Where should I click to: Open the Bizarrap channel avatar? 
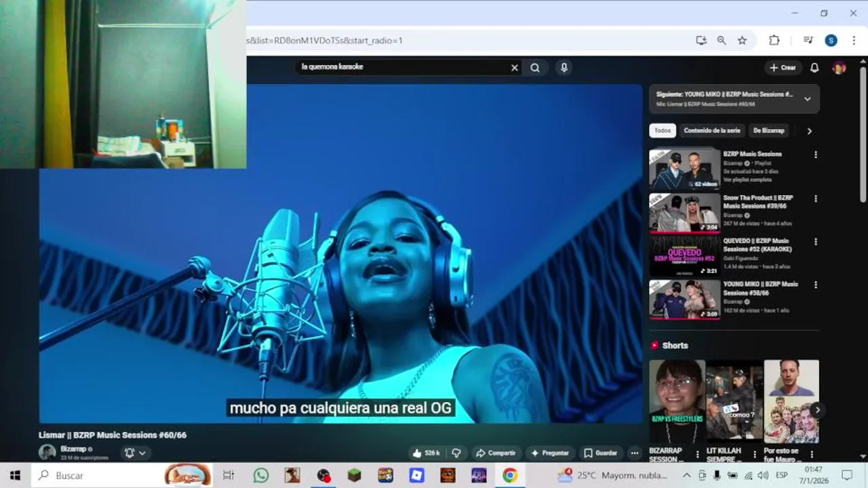[47, 452]
